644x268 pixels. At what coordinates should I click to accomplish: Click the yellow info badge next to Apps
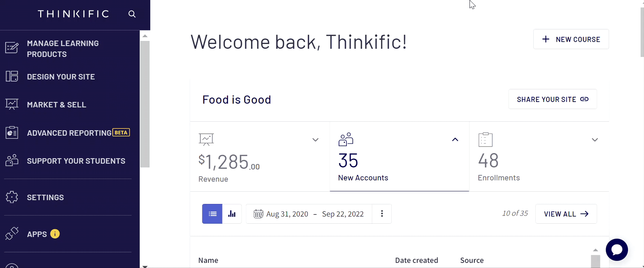(55, 234)
